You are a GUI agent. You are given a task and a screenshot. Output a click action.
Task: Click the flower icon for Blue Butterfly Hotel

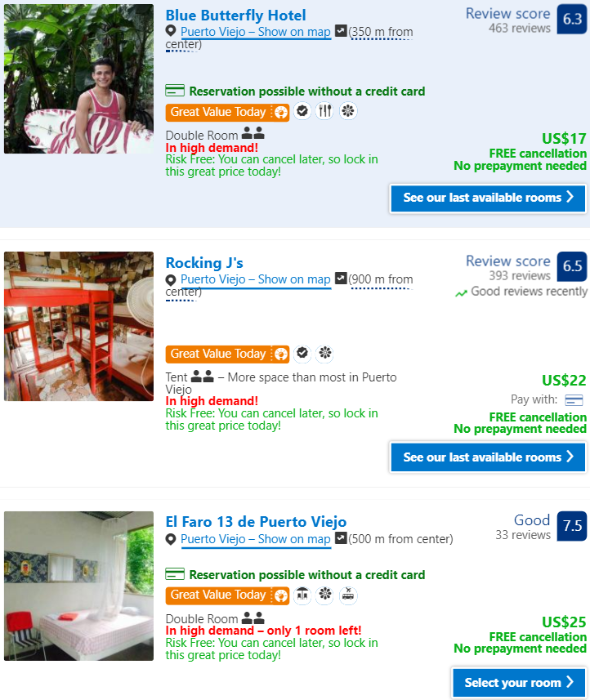tap(348, 111)
